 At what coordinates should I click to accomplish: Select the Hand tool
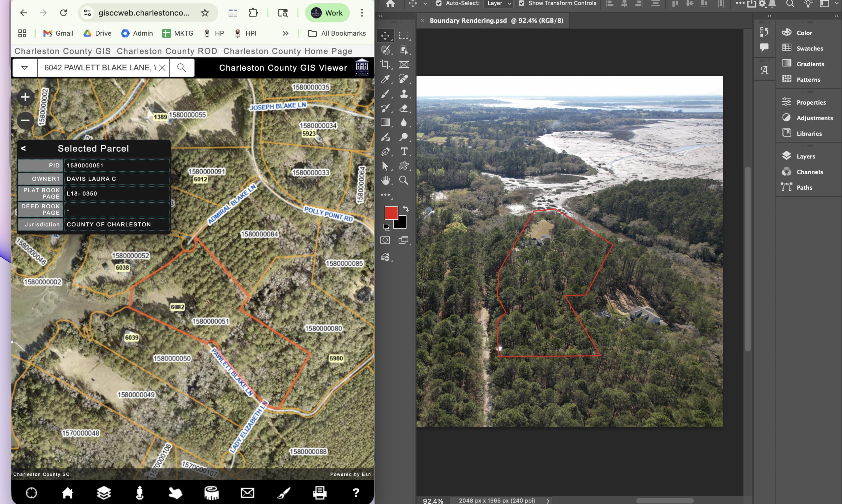point(385,180)
